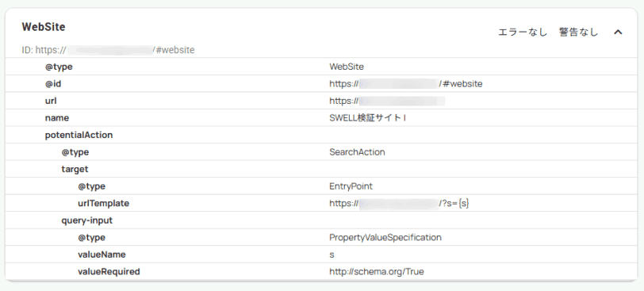Image resolution: width=644 pixels, height=291 pixels.
Task: Click the urlTemplate value with ?s={s}
Action: 399,203
